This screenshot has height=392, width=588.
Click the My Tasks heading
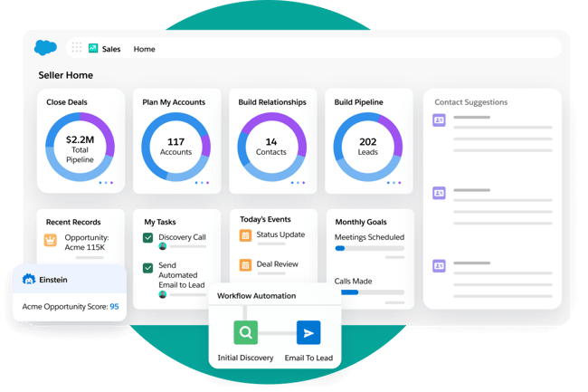click(160, 222)
